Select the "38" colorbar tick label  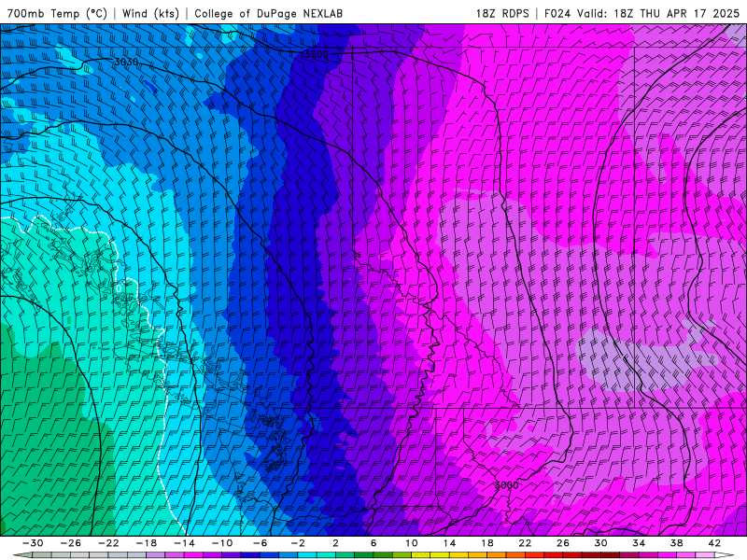tap(676, 543)
